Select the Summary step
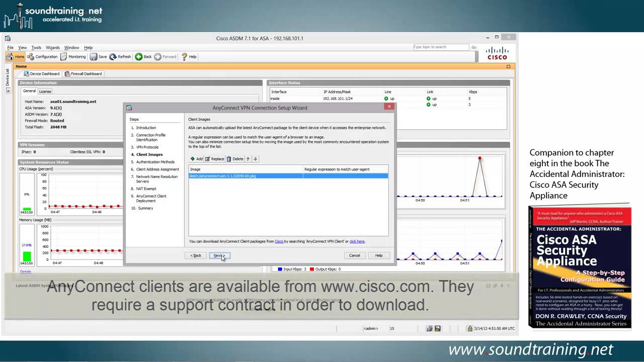 (145, 208)
